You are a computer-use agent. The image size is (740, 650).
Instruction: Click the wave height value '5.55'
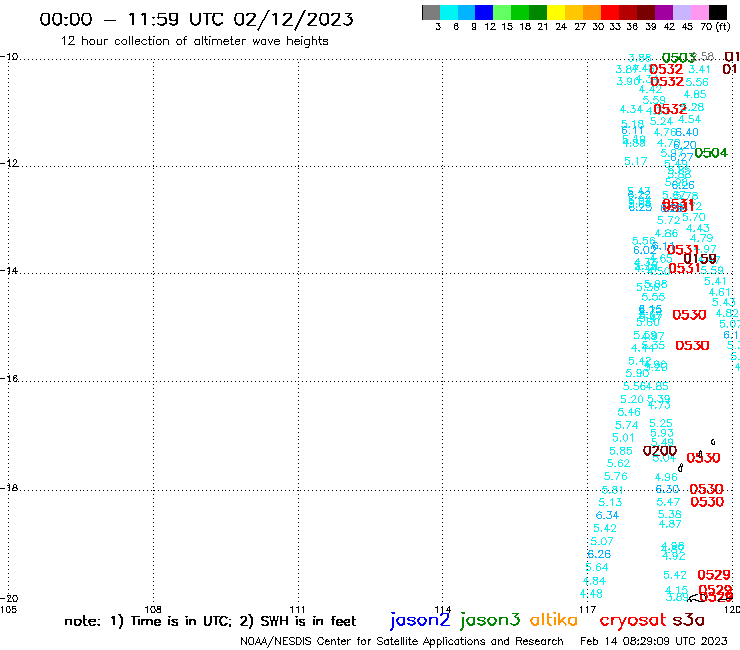click(653, 297)
